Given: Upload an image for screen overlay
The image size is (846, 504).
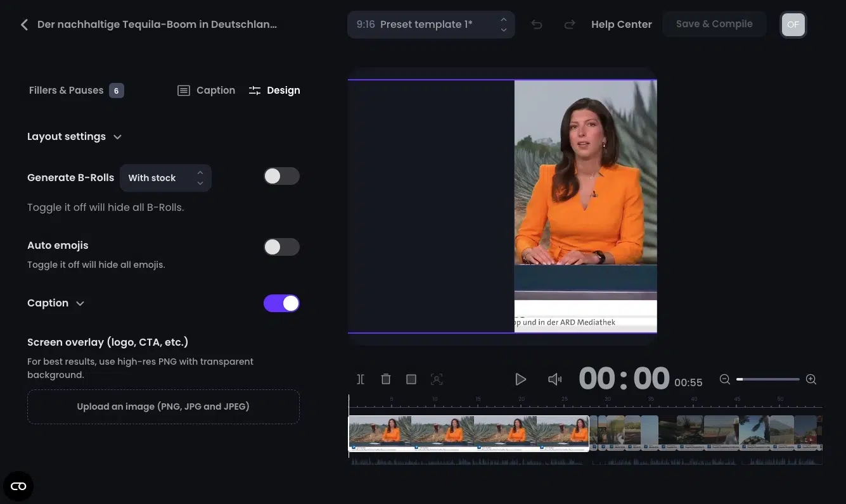Looking at the screenshot, I should [x=163, y=406].
